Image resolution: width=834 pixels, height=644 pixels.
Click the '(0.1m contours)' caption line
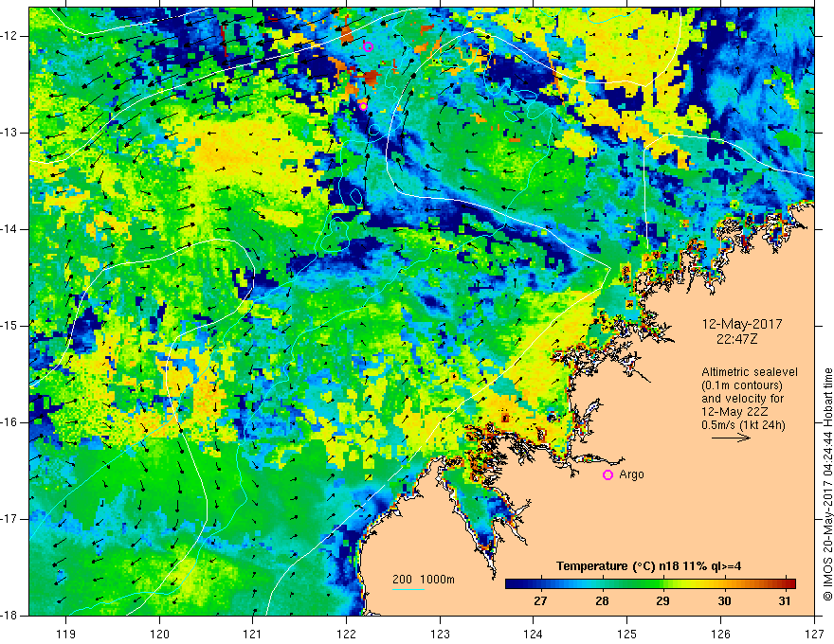[742, 385]
